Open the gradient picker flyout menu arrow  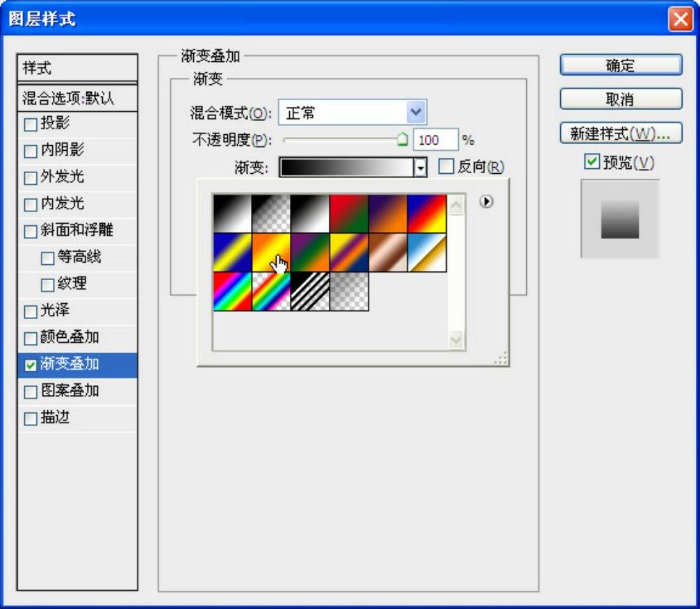coord(487,202)
